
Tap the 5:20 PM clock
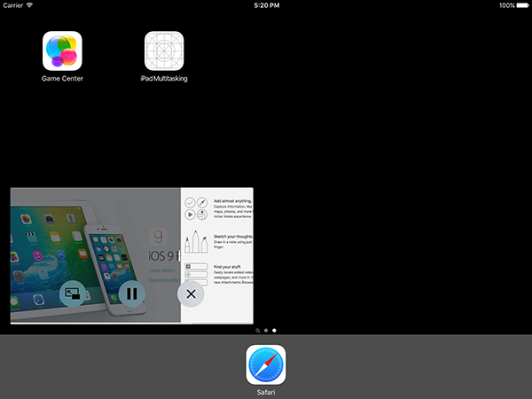267,5
